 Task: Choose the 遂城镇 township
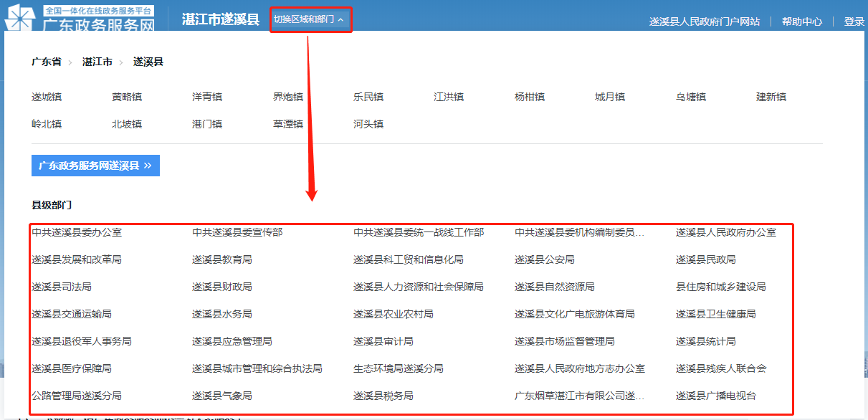pyautogui.click(x=46, y=97)
